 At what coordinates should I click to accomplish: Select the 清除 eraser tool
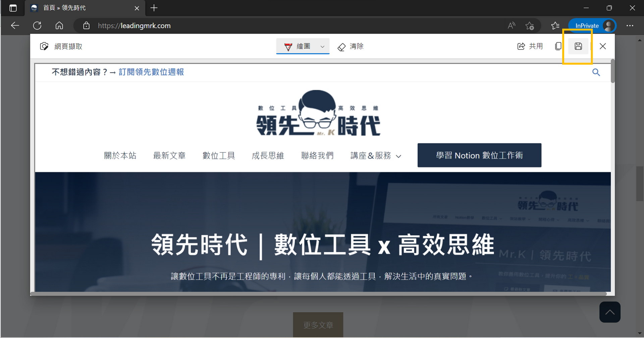[x=351, y=46]
